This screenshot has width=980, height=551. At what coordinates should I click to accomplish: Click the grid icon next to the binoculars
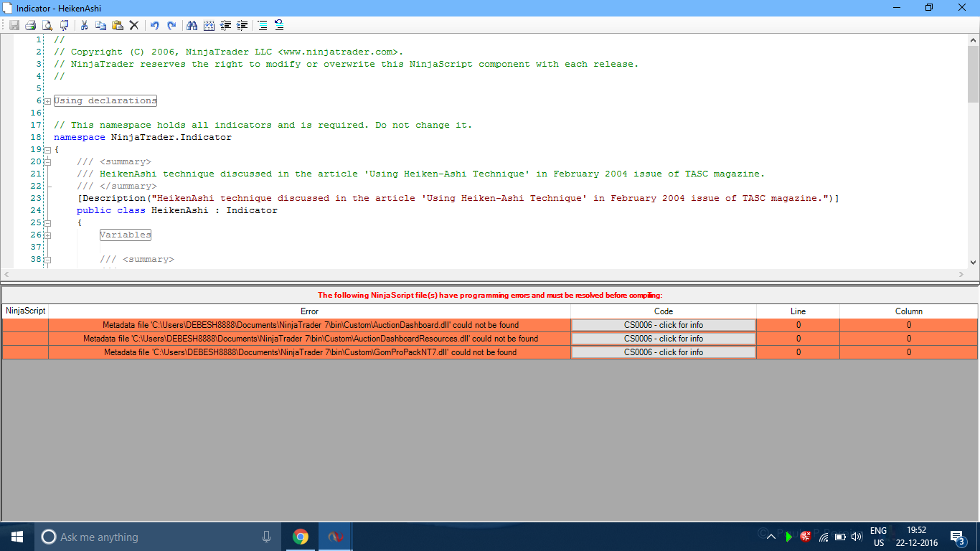point(209,25)
